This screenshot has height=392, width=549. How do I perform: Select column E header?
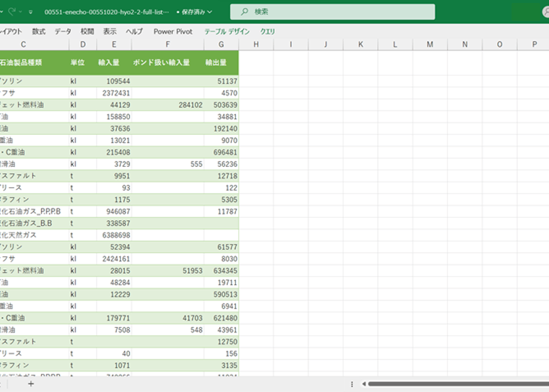pos(114,45)
